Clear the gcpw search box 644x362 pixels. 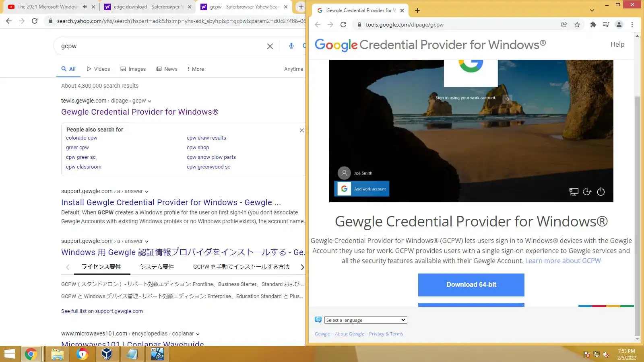point(270,46)
